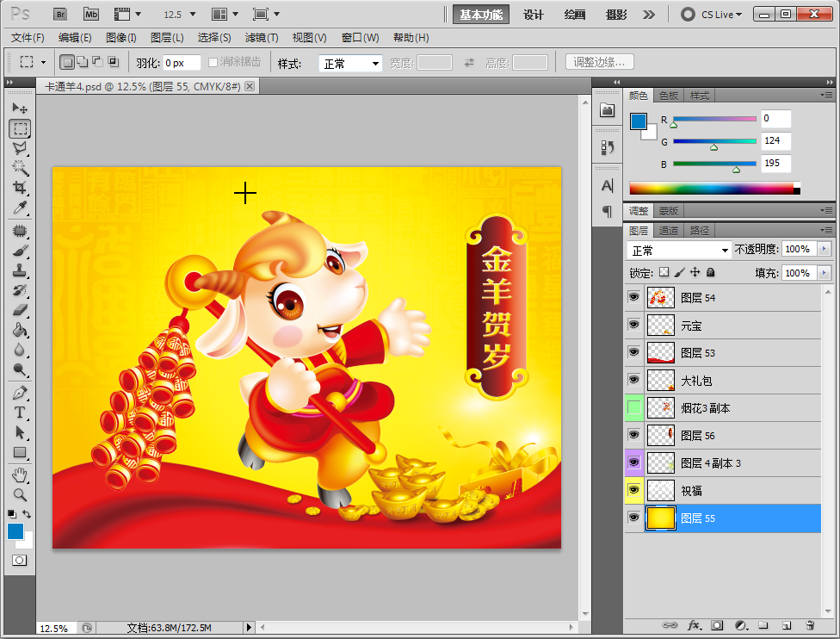Select the Move tool
The image size is (840, 639).
point(20,109)
